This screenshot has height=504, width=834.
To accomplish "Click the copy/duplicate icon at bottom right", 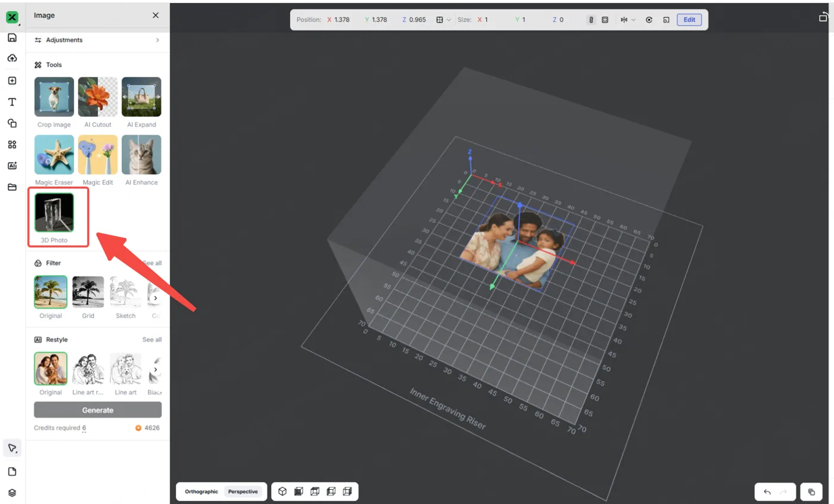I will coord(811,492).
